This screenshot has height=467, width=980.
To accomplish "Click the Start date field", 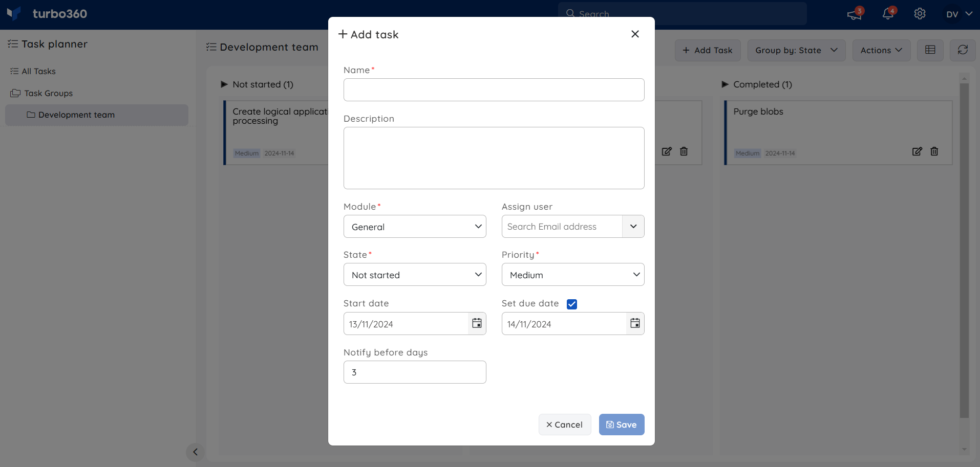I will (406, 324).
